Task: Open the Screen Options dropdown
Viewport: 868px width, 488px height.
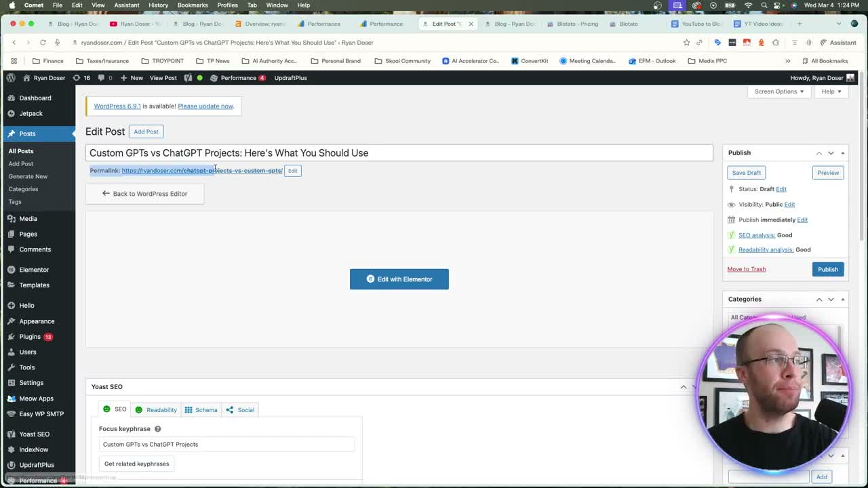Action: pos(779,91)
